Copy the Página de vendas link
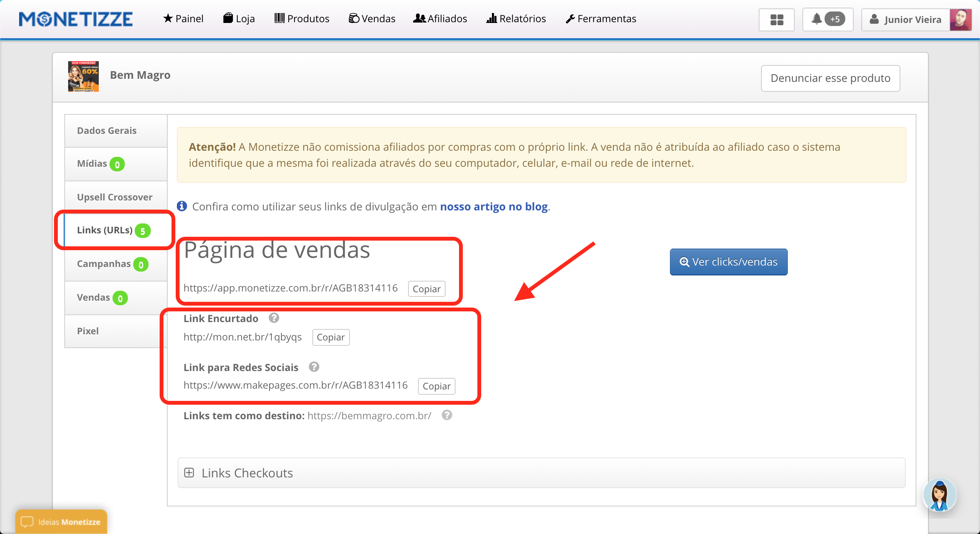 click(x=426, y=289)
